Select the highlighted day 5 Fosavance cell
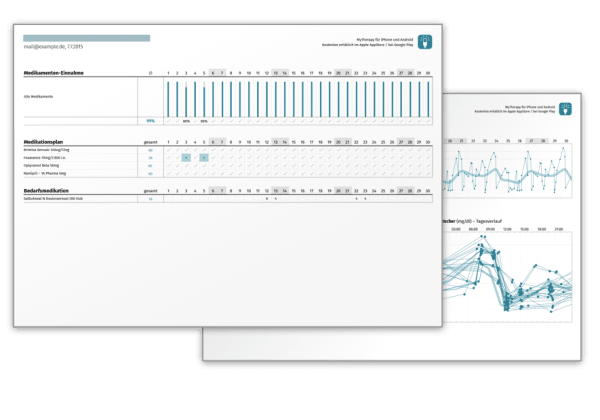The height and width of the screenshot is (420, 600). [204, 158]
